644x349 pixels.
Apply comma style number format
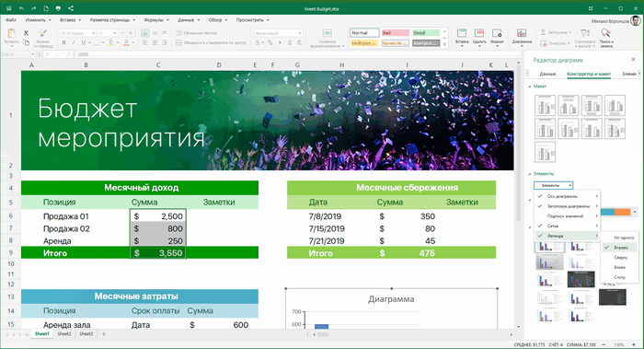pos(280,42)
